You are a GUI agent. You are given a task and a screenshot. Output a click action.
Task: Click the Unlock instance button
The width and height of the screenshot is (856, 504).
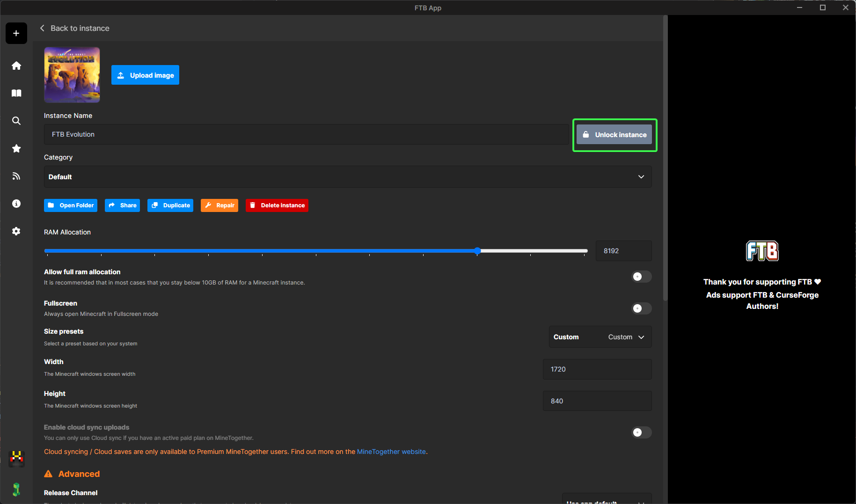click(614, 135)
